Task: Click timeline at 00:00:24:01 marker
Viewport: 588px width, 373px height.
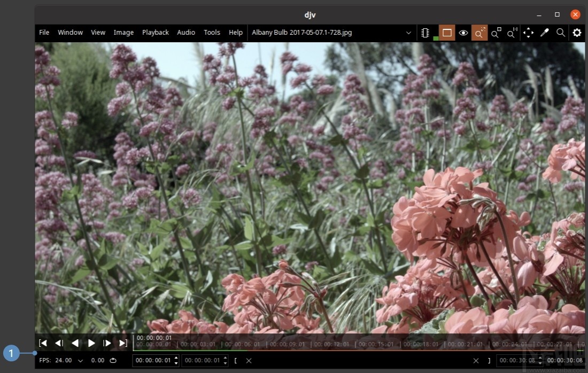Action: coord(509,344)
